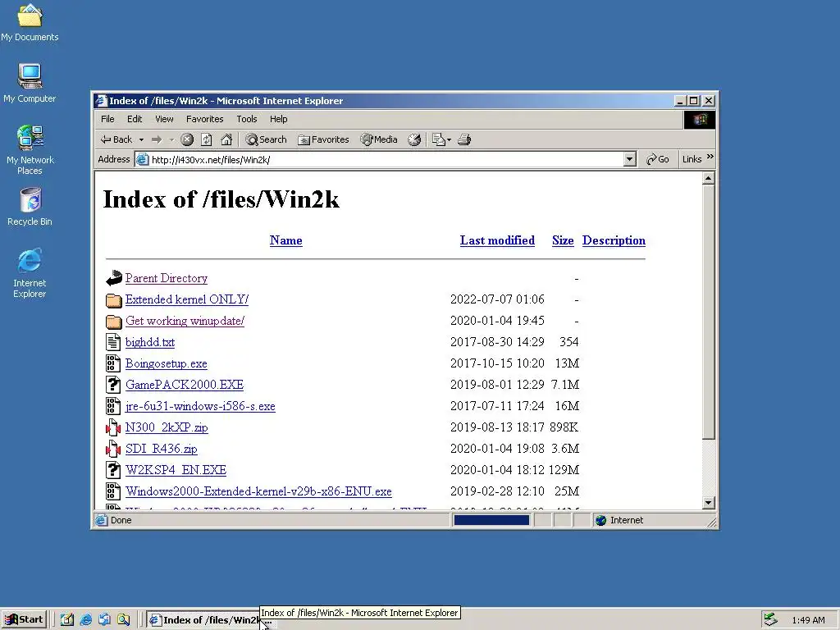The image size is (840, 630).
Task: Print the page using the Print icon
Action: point(464,139)
